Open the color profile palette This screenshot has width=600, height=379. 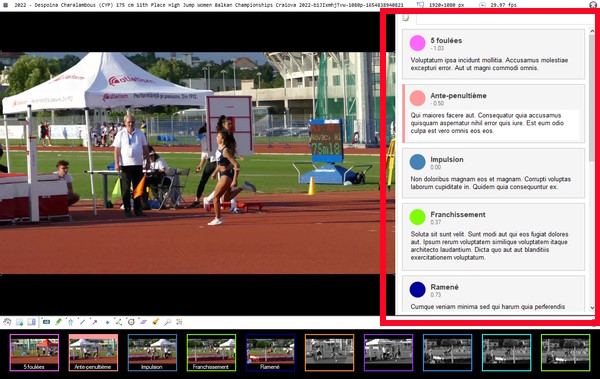179,322
